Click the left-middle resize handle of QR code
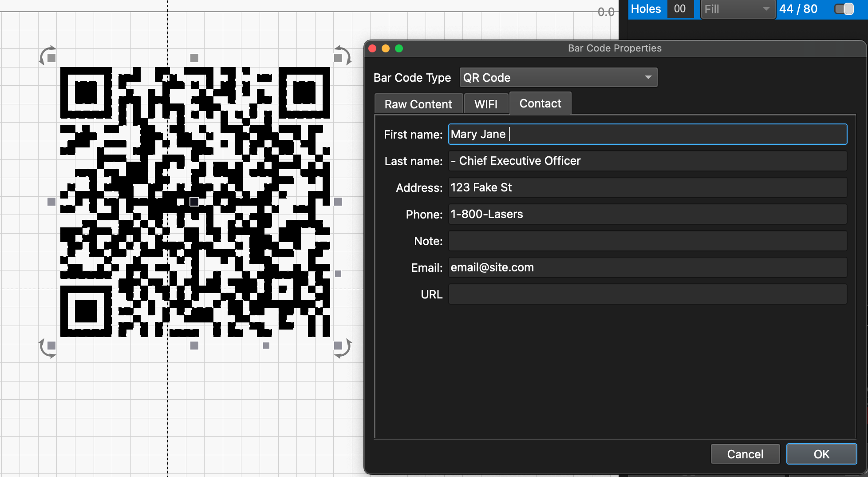868x477 pixels. 51,202
